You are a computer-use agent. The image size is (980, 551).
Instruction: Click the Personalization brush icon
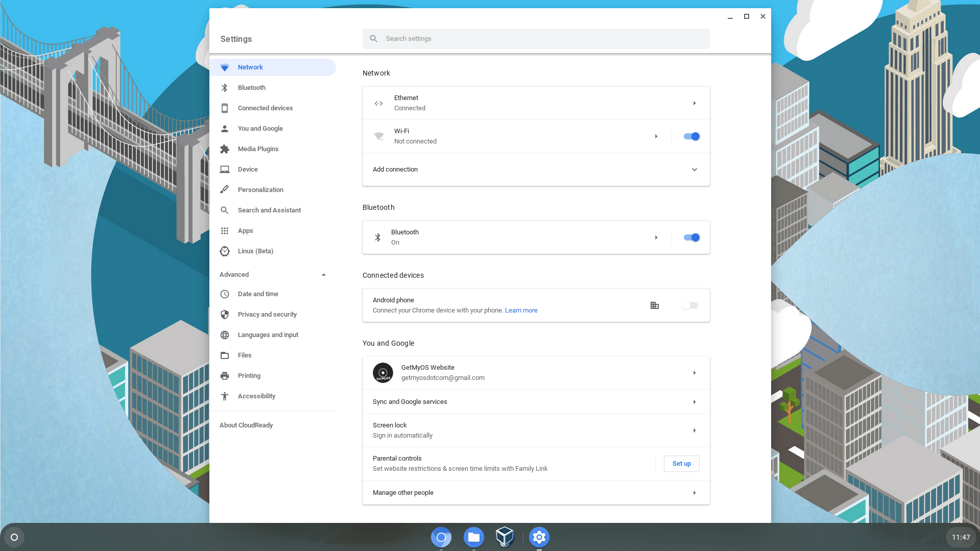pyautogui.click(x=225, y=190)
